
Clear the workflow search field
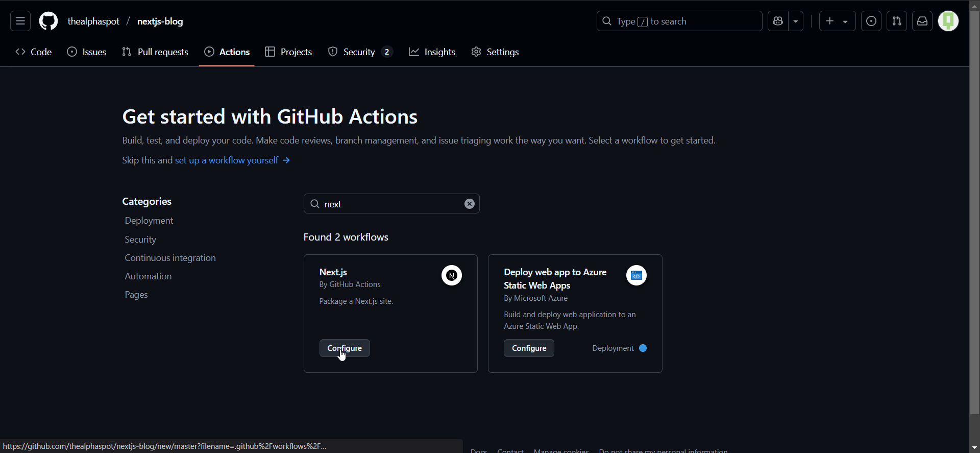tap(470, 204)
